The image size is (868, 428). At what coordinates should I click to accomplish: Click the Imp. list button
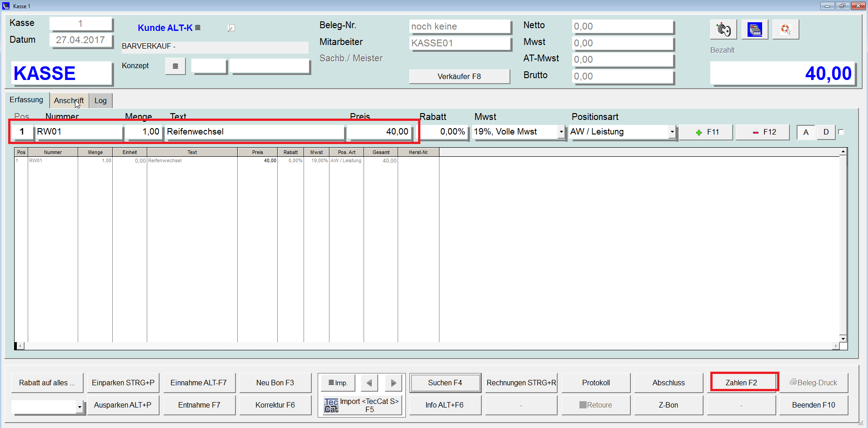[x=338, y=383]
